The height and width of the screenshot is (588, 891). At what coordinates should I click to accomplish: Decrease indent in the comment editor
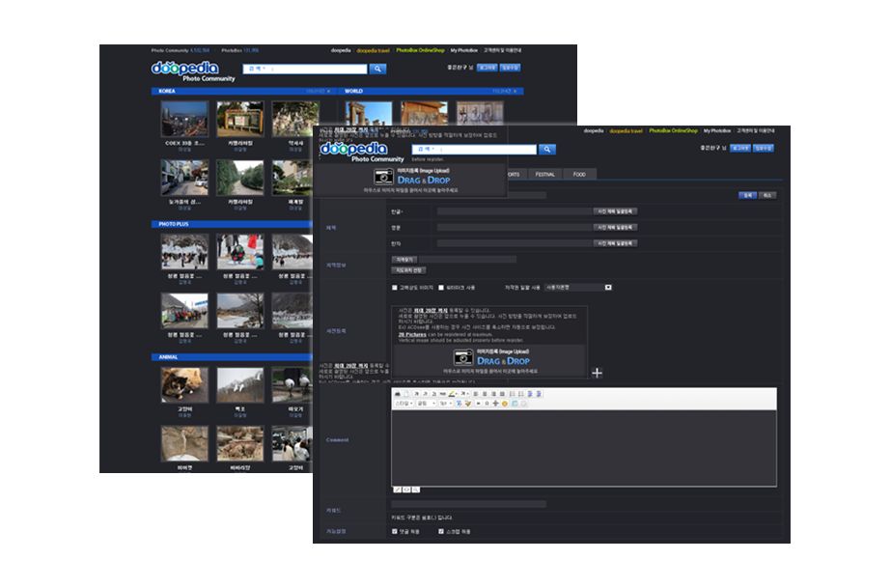[x=530, y=394]
